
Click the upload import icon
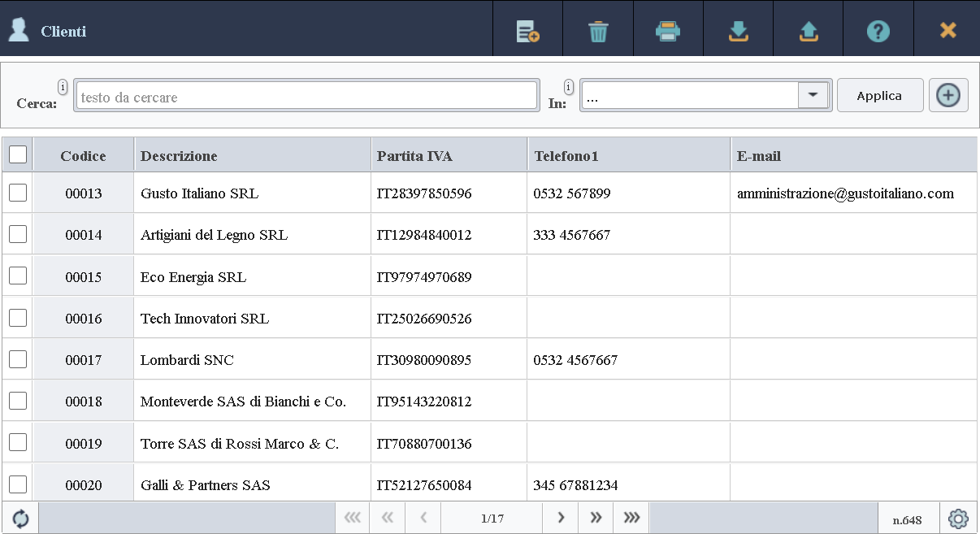tap(809, 31)
